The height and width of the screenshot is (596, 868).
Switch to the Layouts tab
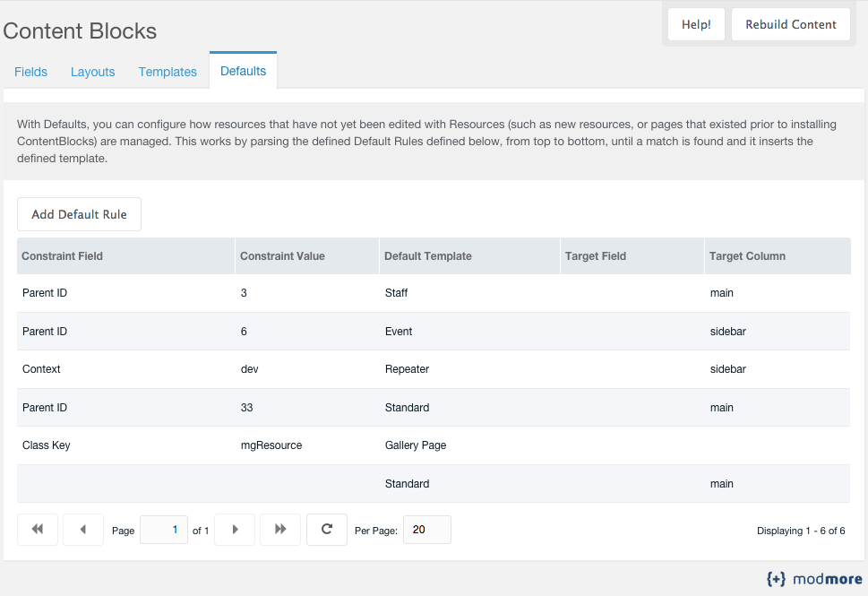point(93,72)
